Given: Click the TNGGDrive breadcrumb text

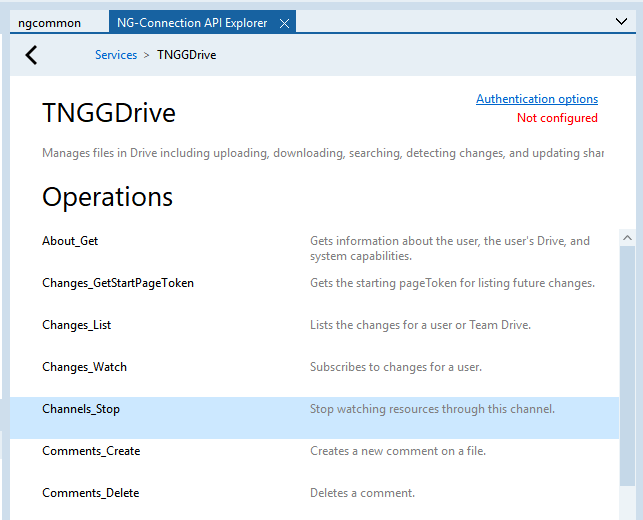Looking at the screenshot, I should (187, 55).
